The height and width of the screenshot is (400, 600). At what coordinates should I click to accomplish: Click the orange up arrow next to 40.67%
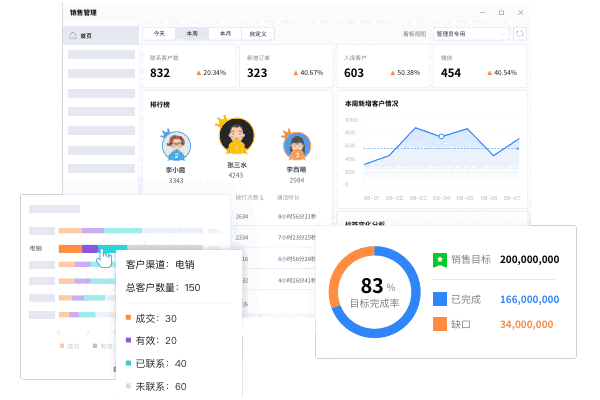click(295, 73)
